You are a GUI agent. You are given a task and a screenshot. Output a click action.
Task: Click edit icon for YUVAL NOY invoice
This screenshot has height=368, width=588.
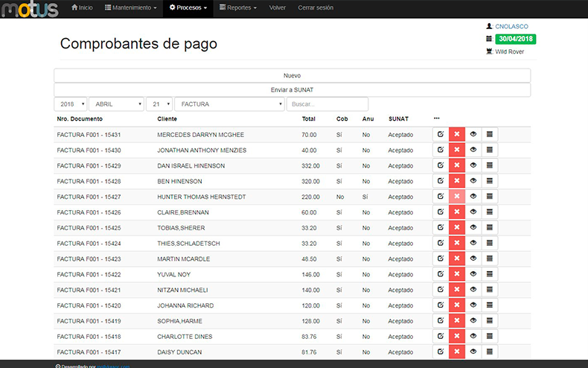click(x=441, y=274)
